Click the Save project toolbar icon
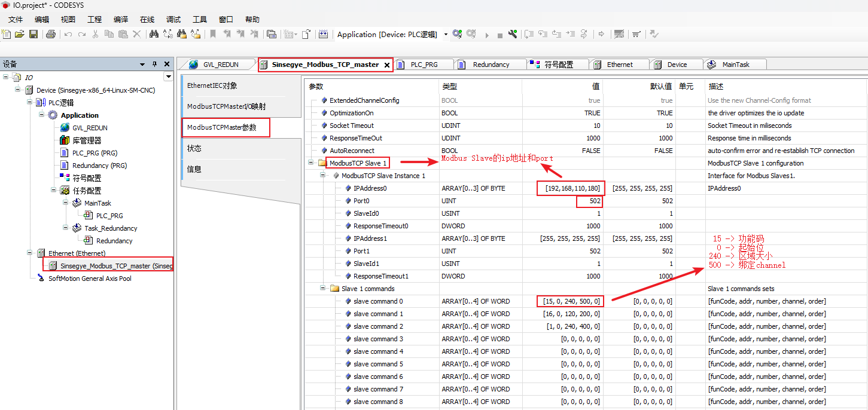The height and width of the screenshot is (410, 868). point(33,34)
